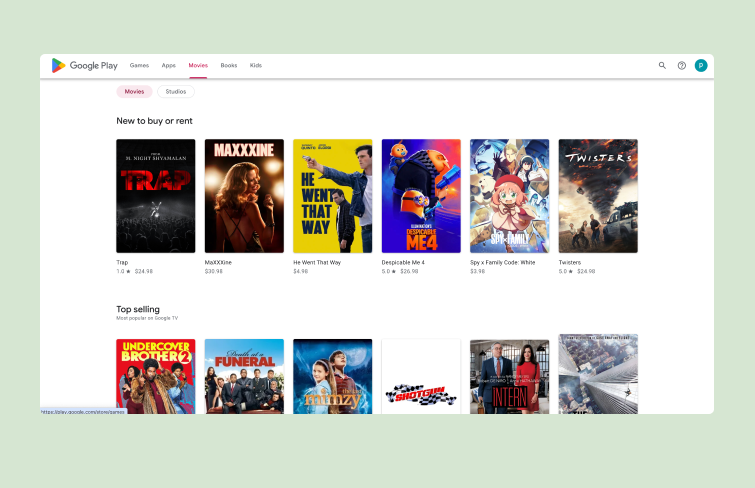Click the Top selling heading

tap(138, 309)
